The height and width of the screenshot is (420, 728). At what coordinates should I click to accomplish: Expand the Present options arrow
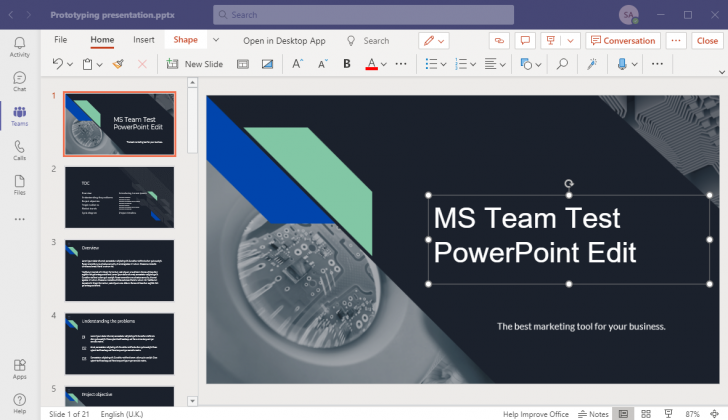tap(570, 41)
